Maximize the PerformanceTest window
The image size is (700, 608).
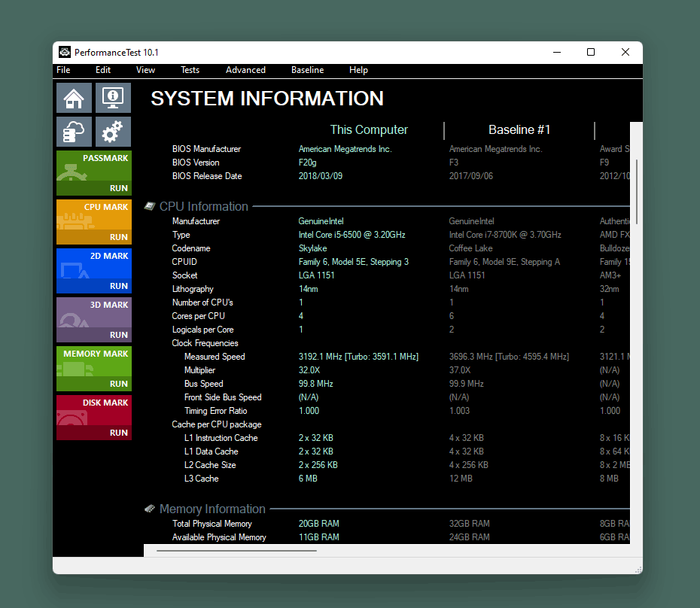click(591, 52)
